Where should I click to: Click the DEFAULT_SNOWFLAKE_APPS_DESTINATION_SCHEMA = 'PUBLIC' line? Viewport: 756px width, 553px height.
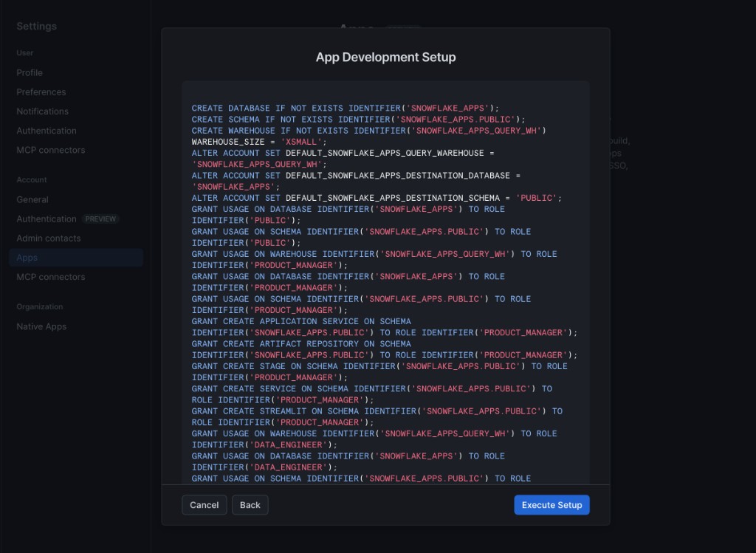[377, 198]
